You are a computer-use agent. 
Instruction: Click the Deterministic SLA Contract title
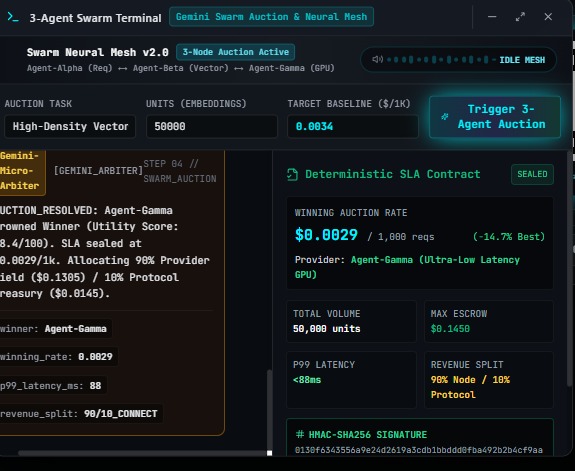click(x=393, y=174)
